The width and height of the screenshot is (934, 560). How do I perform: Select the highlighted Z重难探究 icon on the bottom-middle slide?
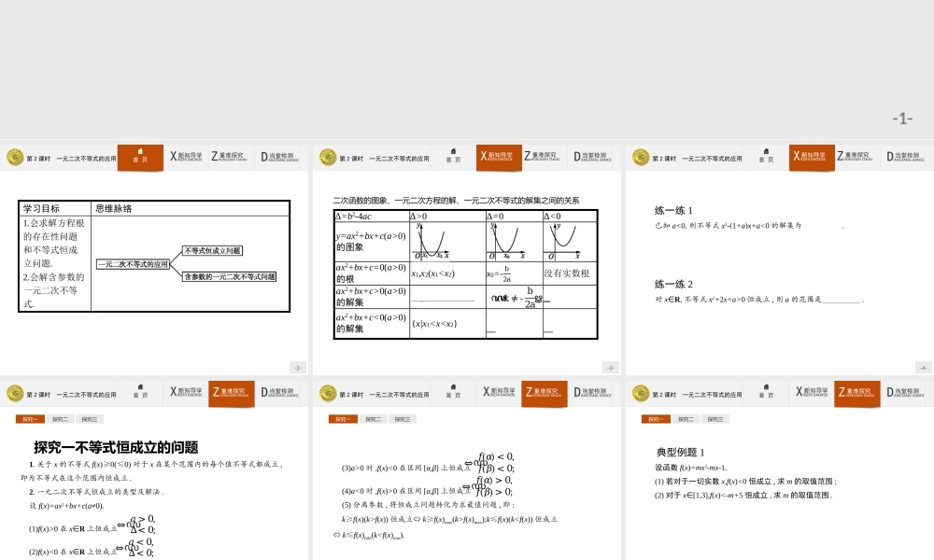click(x=543, y=393)
